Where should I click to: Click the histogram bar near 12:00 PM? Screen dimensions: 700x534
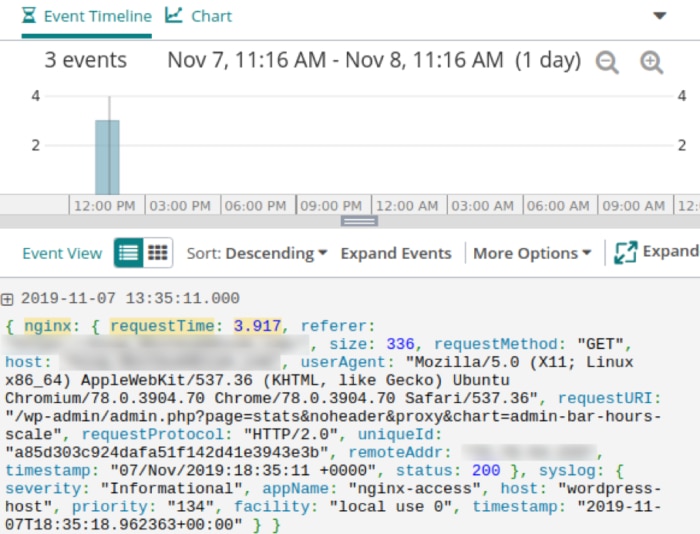(107, 157)
